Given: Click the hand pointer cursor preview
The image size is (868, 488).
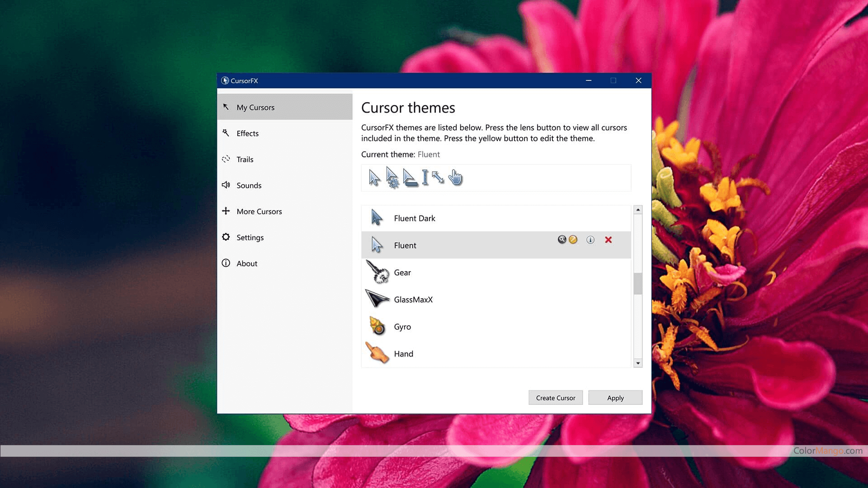Looking at the screenshot, I should coord(456,178).
